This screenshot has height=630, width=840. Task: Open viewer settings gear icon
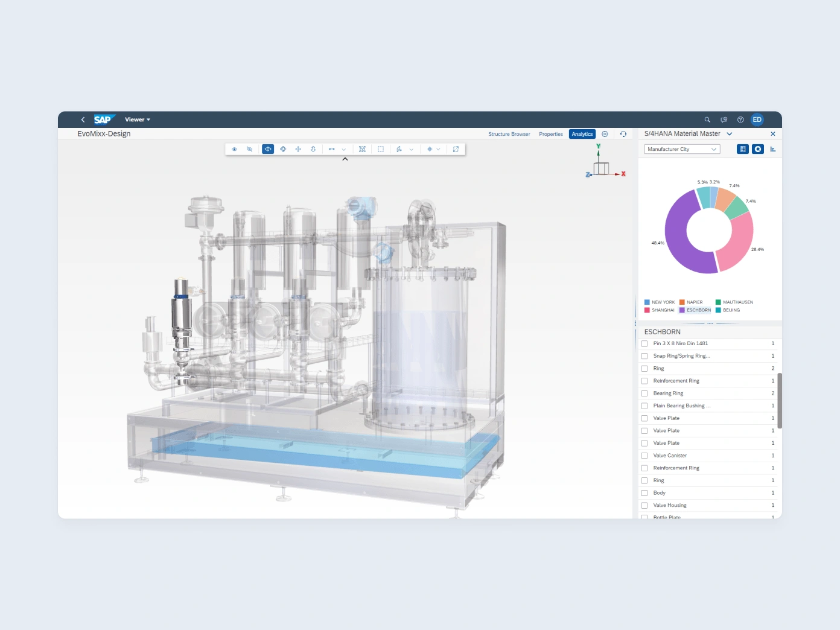pyautogui.click(x=605, y=134)
